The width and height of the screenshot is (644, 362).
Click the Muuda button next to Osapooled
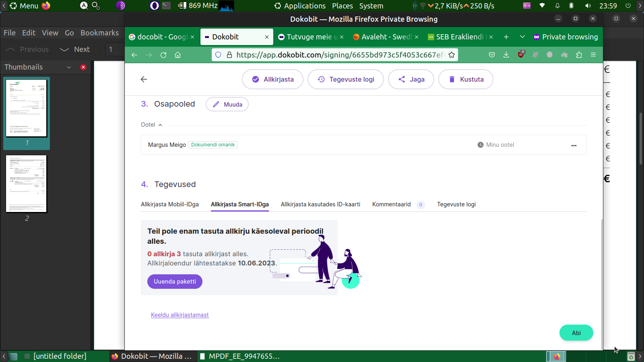click(x=227, y=104)
